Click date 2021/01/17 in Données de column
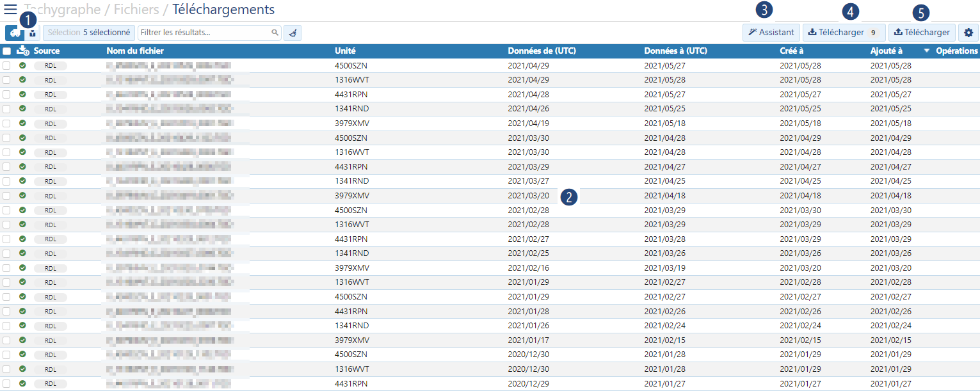Image resolution: width=980 pixels, height=391 pixels. click(x=529, y=340)
